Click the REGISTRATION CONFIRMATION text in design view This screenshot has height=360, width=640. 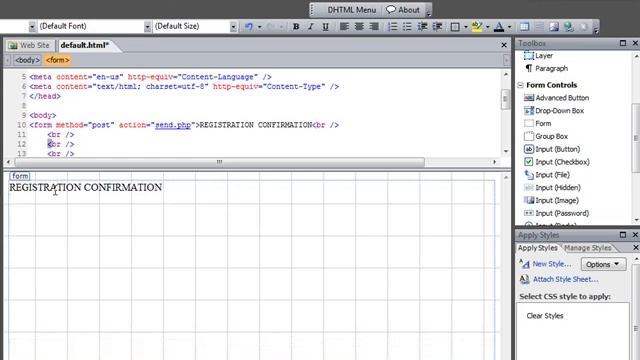[86, 187]
